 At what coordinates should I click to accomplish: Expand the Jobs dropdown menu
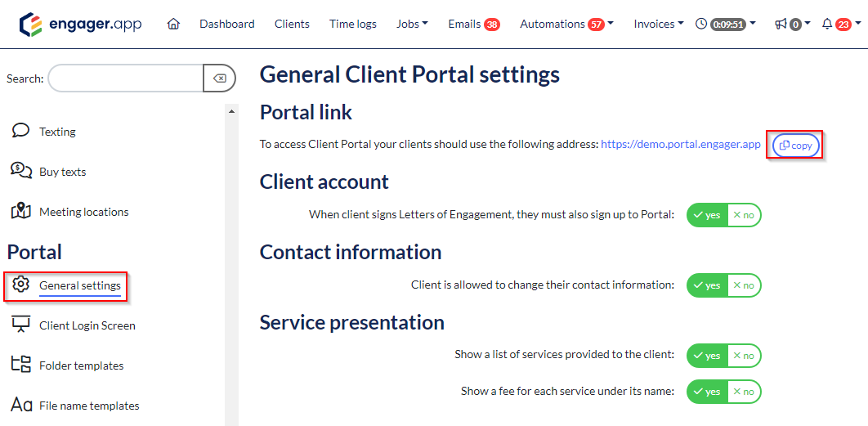pyautogui.click(x=412, y=24)
